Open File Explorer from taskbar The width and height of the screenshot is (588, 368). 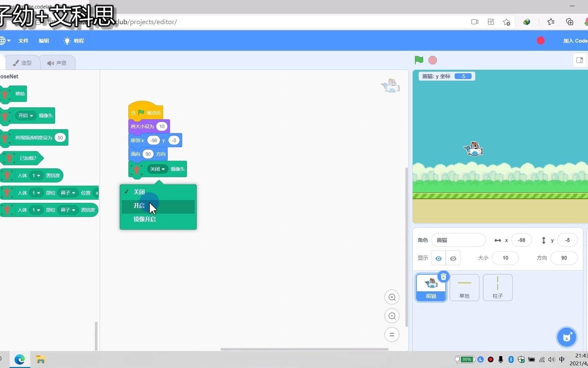40,359
